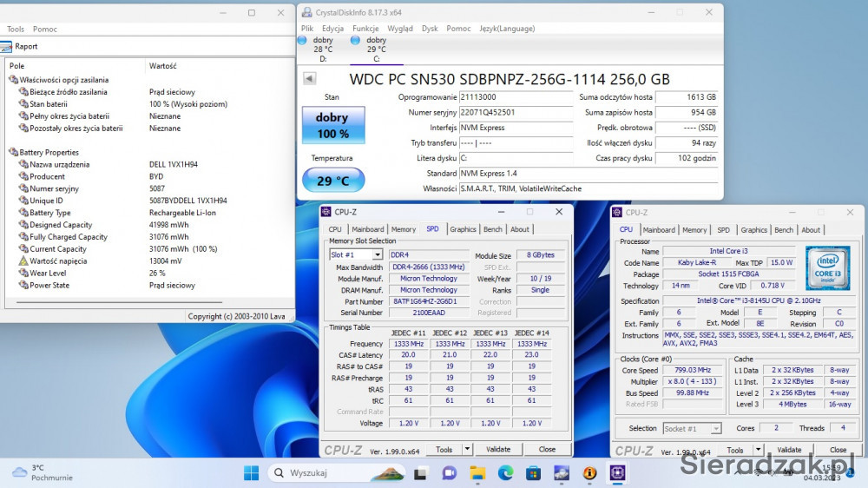Open Tools dropdown arrow in right CPU-Z

[x=759, y=450]
